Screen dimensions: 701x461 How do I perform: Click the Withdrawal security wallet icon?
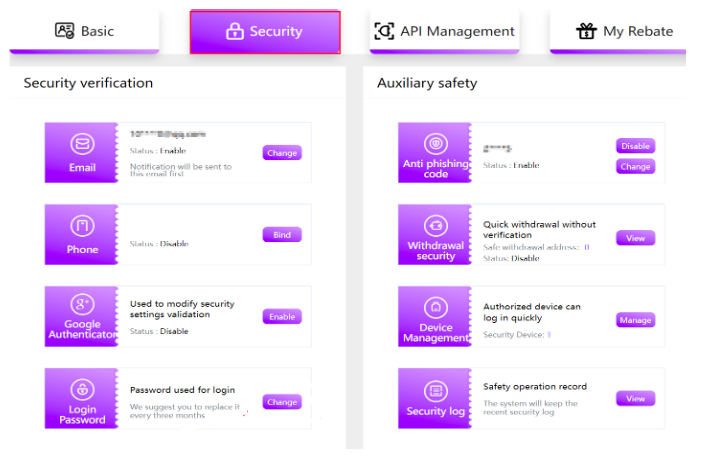(x=434, y=225)
